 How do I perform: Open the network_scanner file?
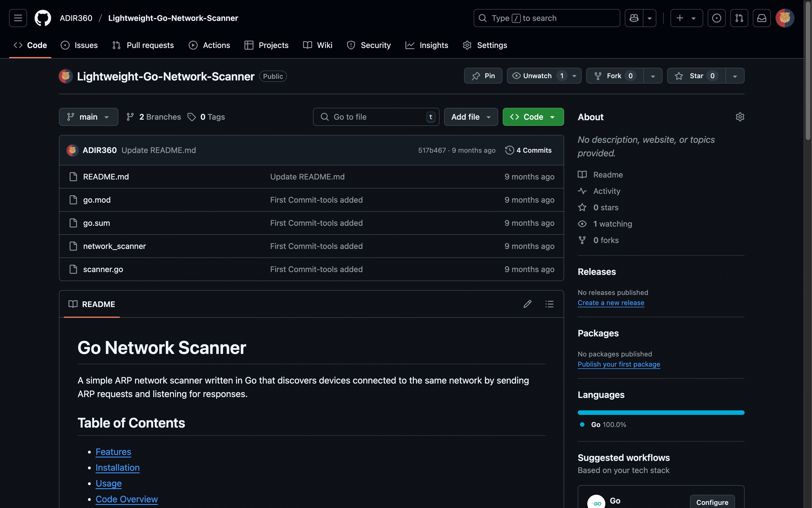click(x=114, y=246)
